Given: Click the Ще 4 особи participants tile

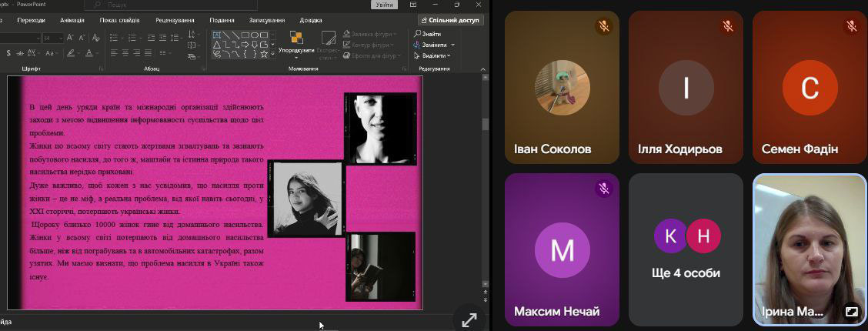Looking at the screenshot, I should (x=686, y=249).
